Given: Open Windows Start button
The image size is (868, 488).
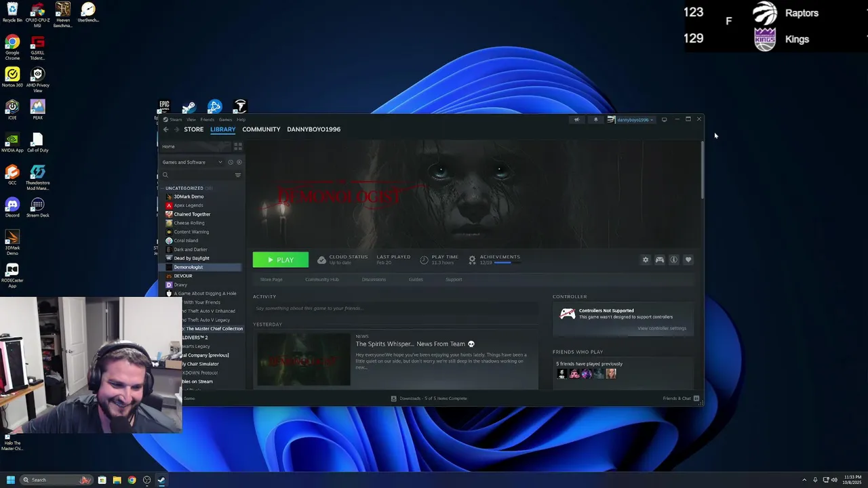Looking at the screenshot, I should [11, 480].
